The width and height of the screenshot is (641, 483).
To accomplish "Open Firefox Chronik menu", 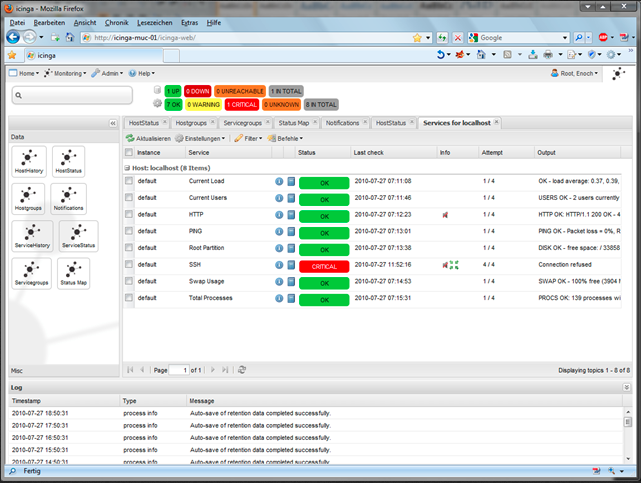I will tap(117, 22).
